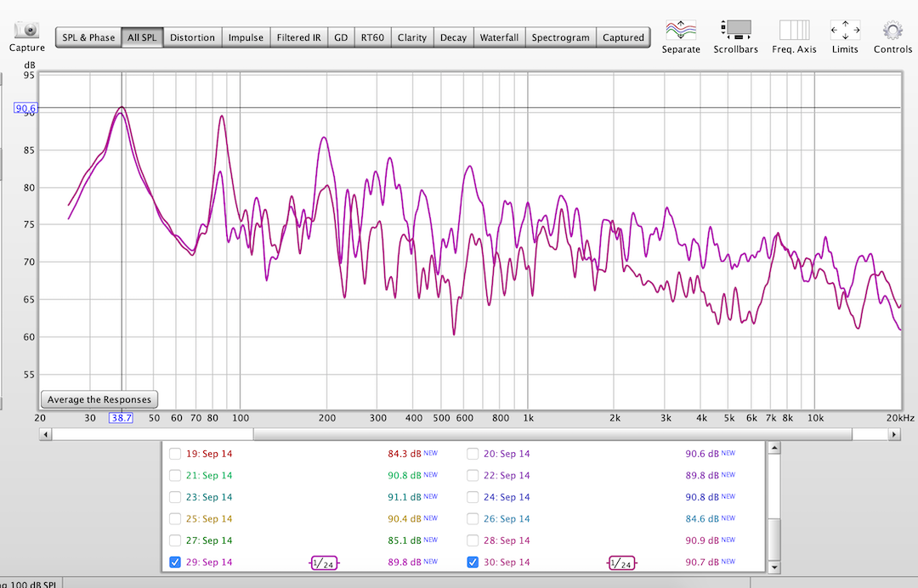Click the graph scrollbar left arrow
918x588 pixels.
pyautogui.click(x=46, y=434)
